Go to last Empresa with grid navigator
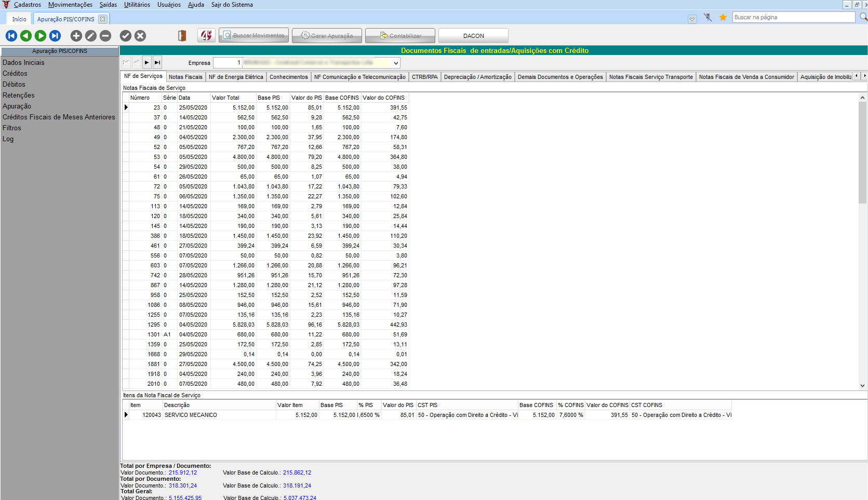This screenshot has height=500, width=868. (157, 63)
